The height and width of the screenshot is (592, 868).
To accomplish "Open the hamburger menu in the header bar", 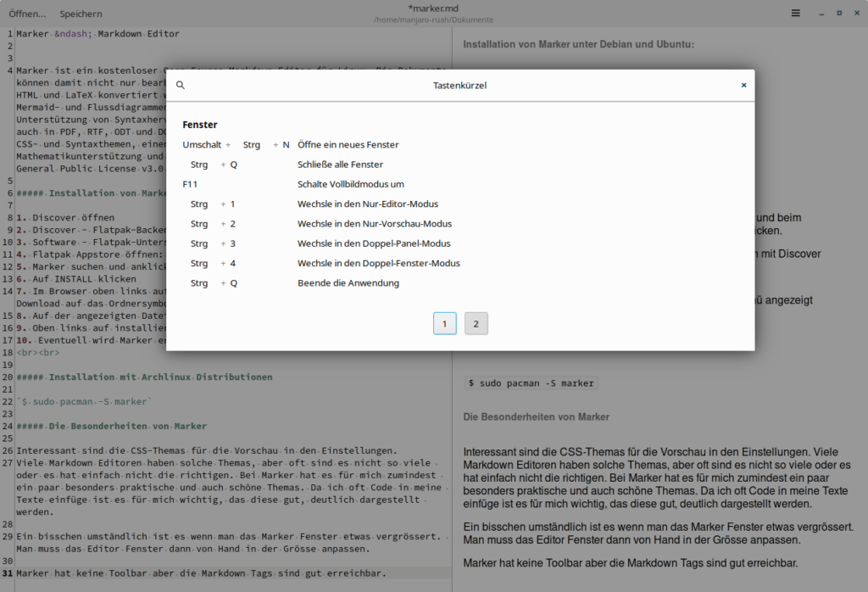I will (x=795, y=14).
